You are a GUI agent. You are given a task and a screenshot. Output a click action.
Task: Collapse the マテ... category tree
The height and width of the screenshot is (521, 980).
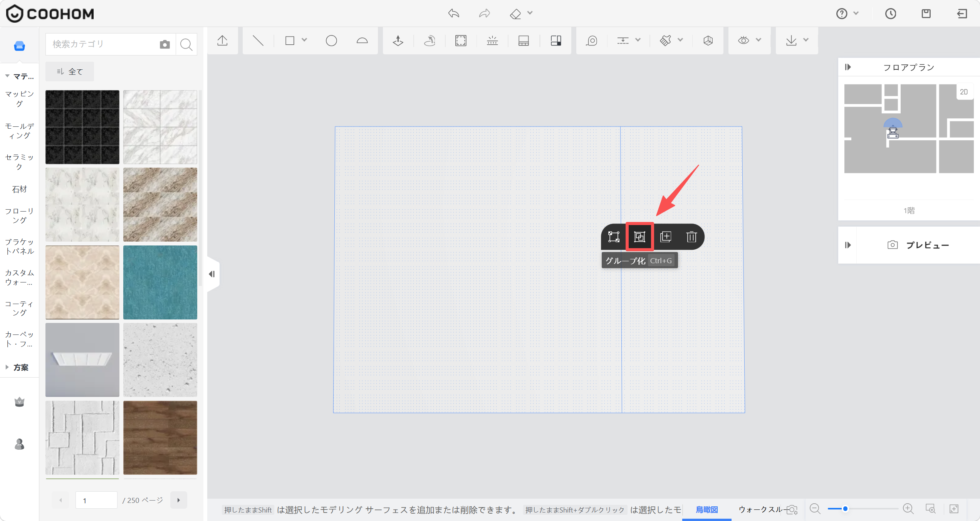click(7, 76)
